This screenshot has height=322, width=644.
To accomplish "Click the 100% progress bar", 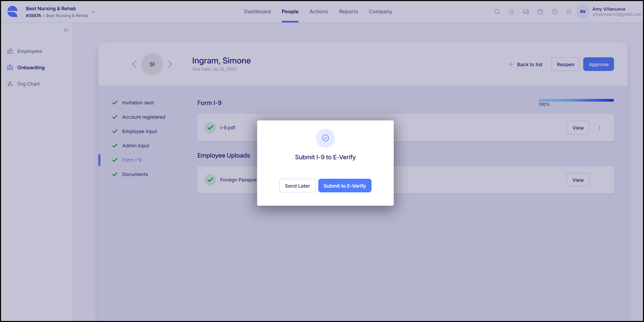I will pos(576,100).
